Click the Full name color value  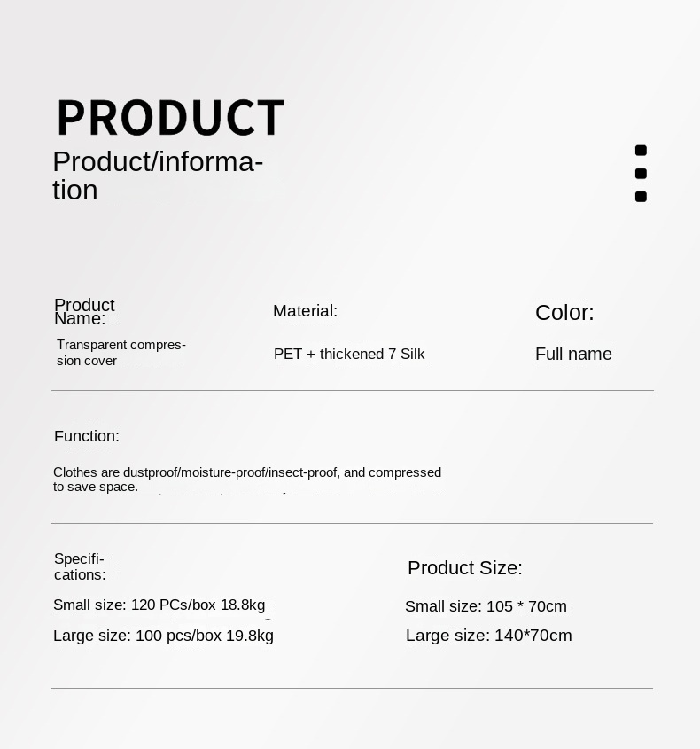pos(573,355)
